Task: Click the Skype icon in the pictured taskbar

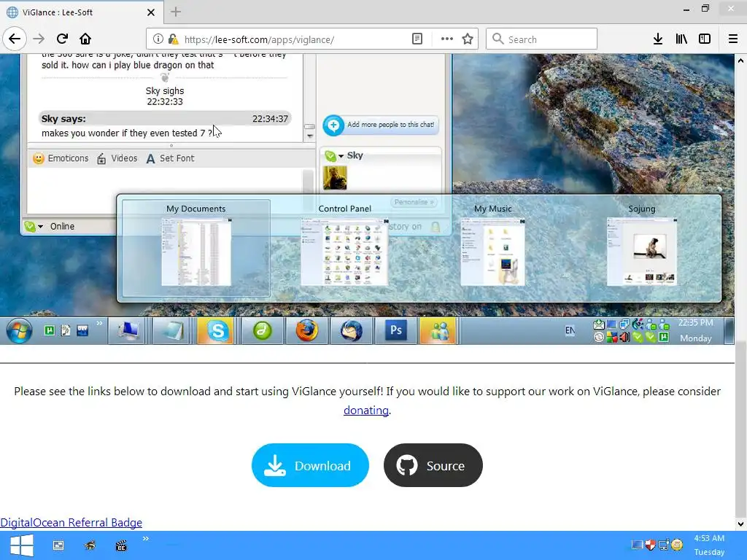Action: tap(217, 330)
